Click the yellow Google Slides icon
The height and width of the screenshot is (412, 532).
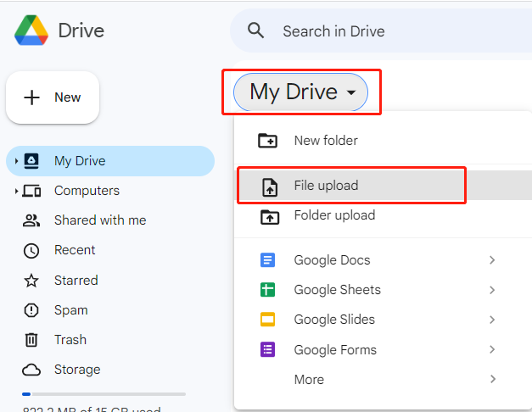coord(267,320)
